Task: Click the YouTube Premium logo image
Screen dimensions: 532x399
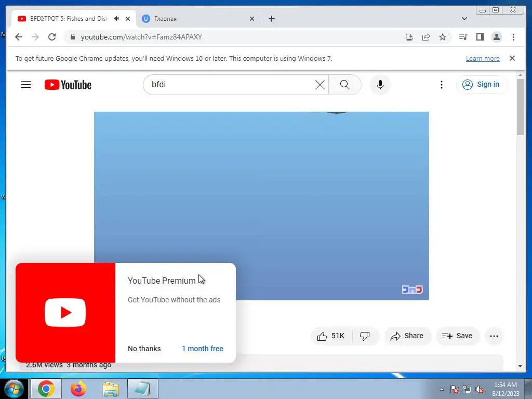Action: pyautogui.click(x=65, y=312)
